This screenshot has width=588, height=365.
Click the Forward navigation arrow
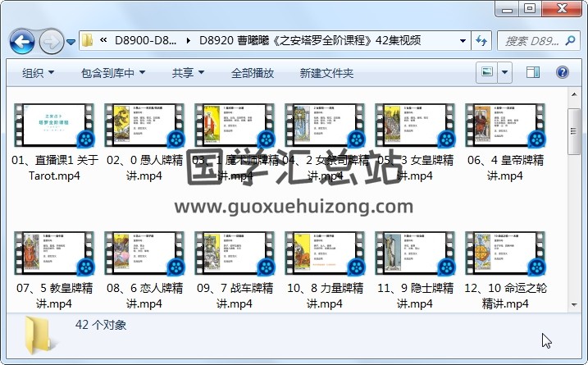(x=52, y=41)
